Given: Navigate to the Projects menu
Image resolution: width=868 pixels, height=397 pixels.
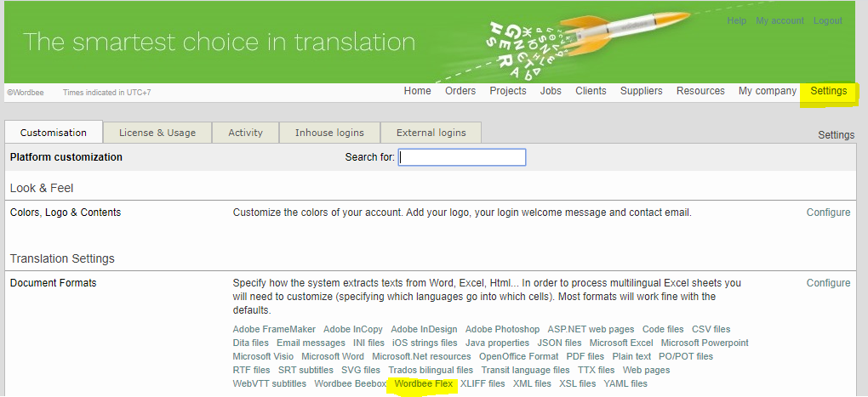Looking at the screenshot, I should pyautogui.click(x=508, y=91).
